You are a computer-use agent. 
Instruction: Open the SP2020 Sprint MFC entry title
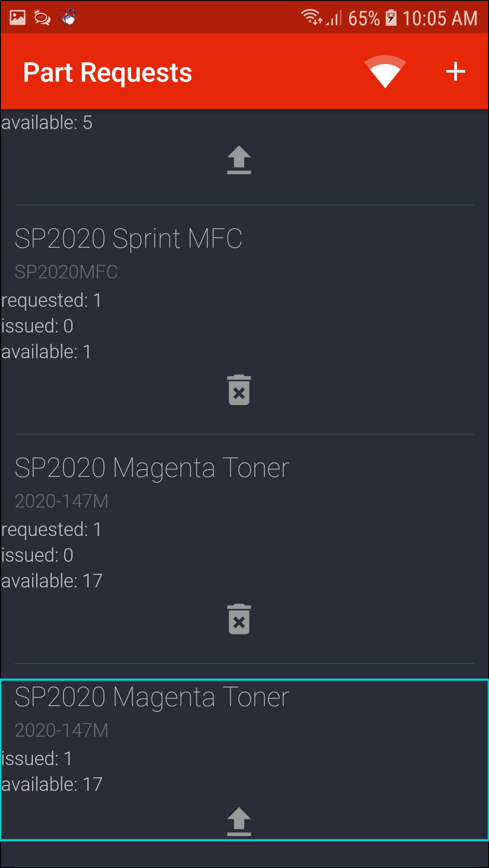pyautogui.click(x=128, y=239)
